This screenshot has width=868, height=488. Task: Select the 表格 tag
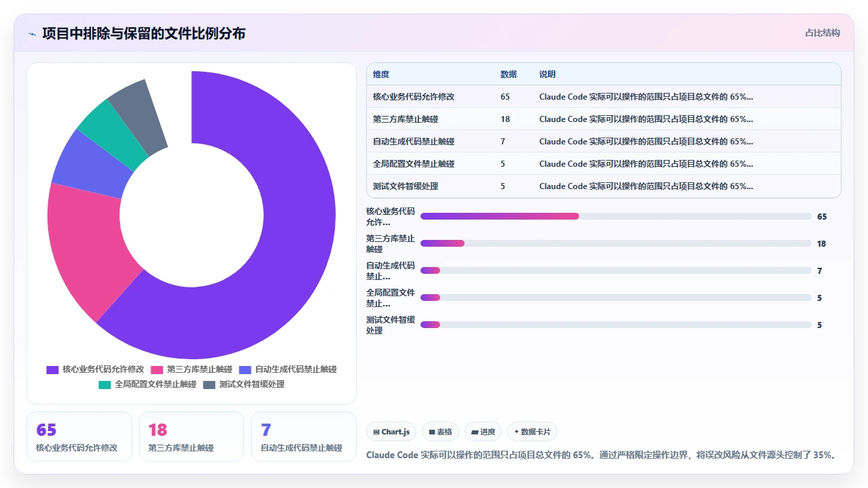click(x=440, y=432)
